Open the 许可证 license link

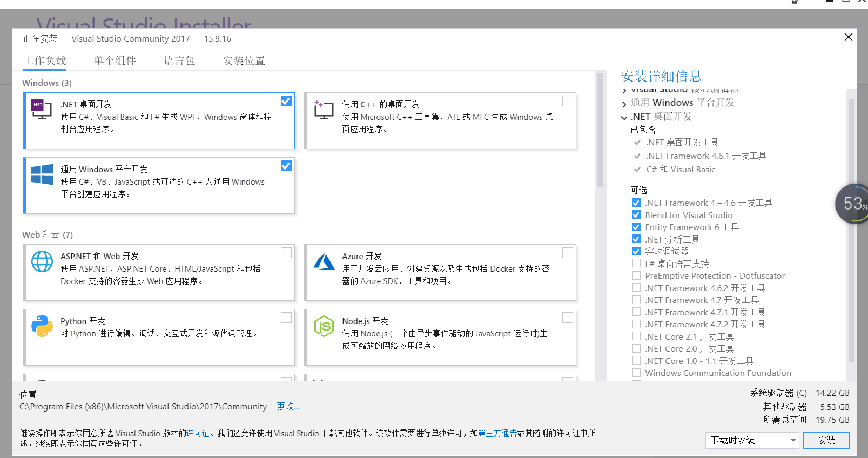click(x=198, y=433)
